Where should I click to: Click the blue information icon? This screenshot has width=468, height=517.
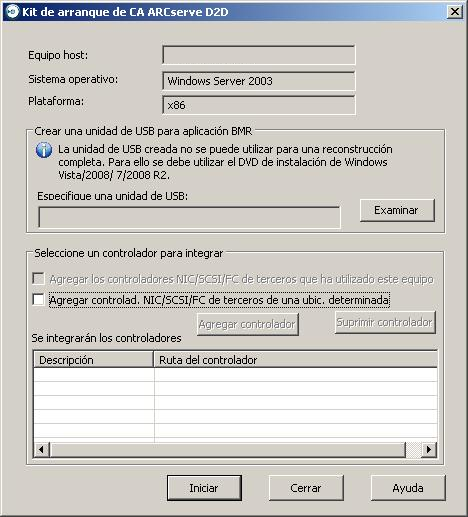44,150
